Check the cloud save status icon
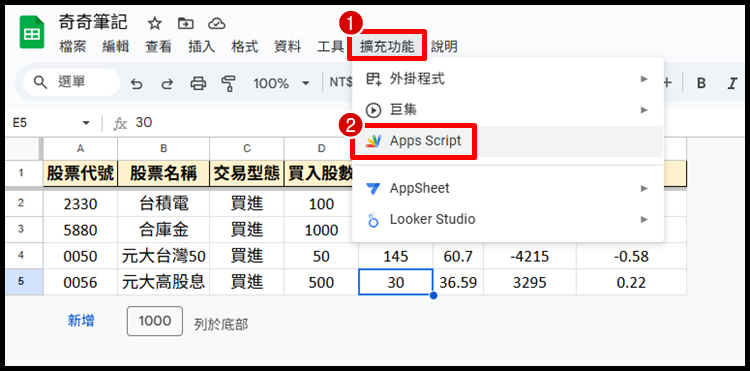This screenshot has width=750, height=371. pos(217,23)
